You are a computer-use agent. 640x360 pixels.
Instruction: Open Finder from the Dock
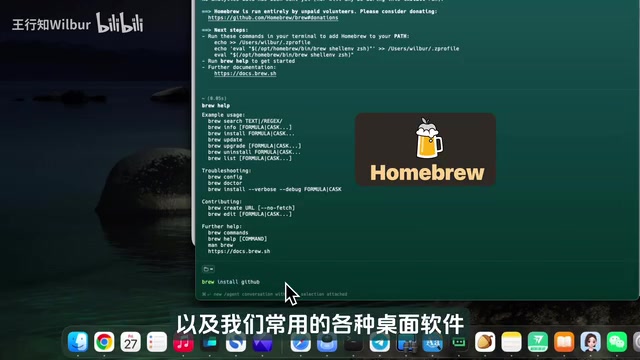coord(78,342)
